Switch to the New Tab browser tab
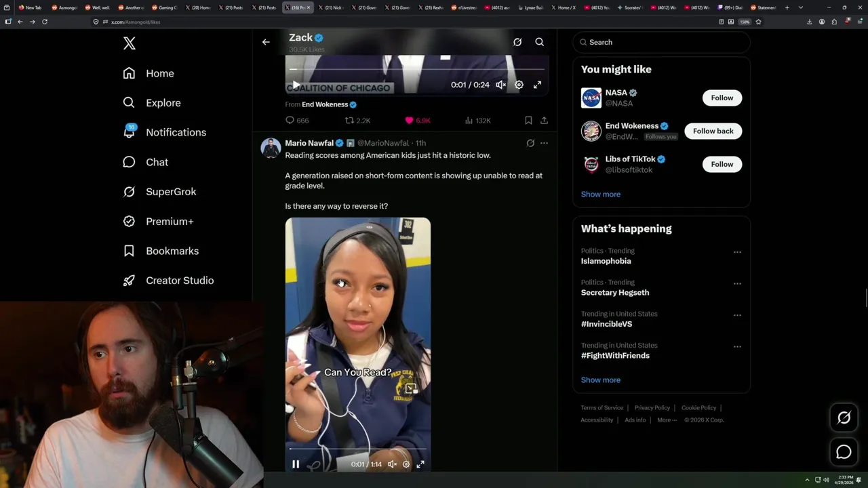Viewport: 868px width, 488px height. point(31,7)
